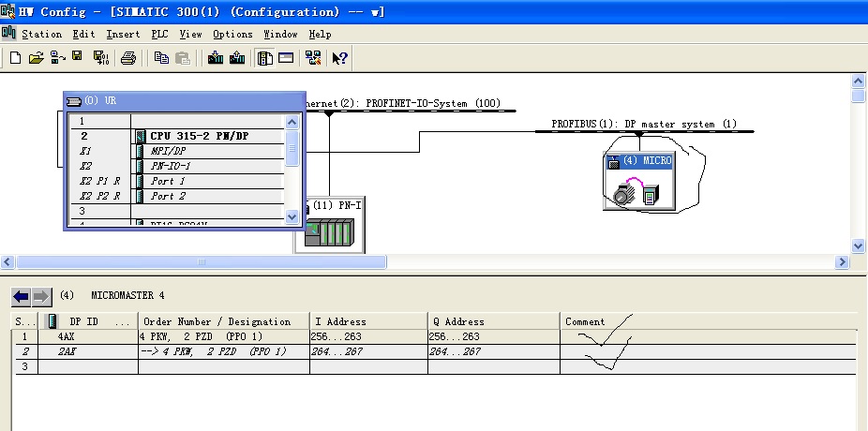Click the HW Config document icon in menu bar

click(8, 33)
